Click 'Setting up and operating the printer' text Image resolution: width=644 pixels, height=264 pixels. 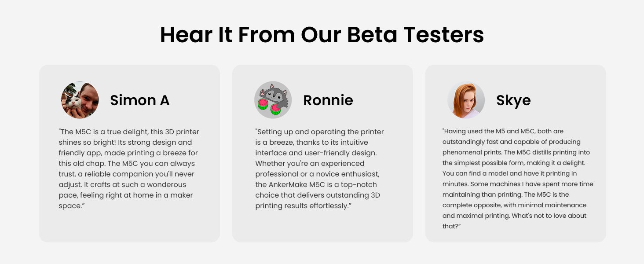319,132
